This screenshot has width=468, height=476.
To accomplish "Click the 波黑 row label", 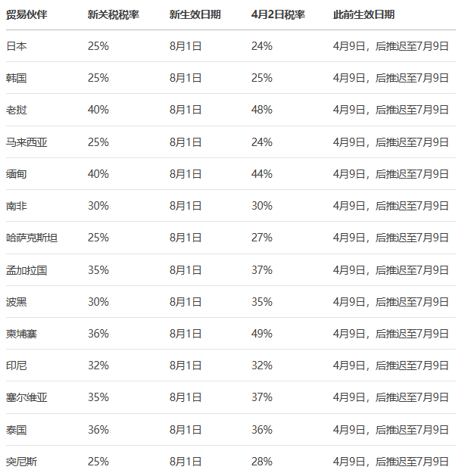I will coord(17,302).
